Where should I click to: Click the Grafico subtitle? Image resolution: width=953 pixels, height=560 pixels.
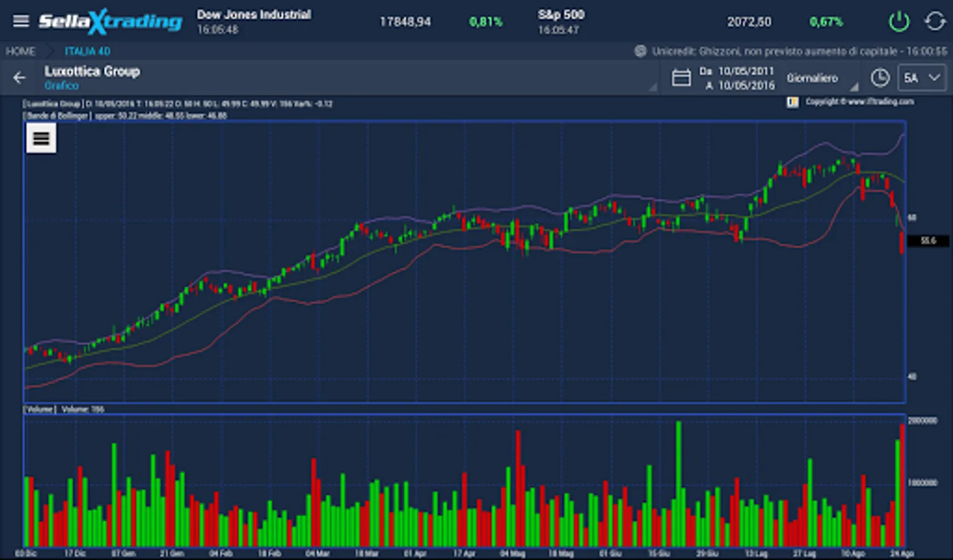(62, 85)
